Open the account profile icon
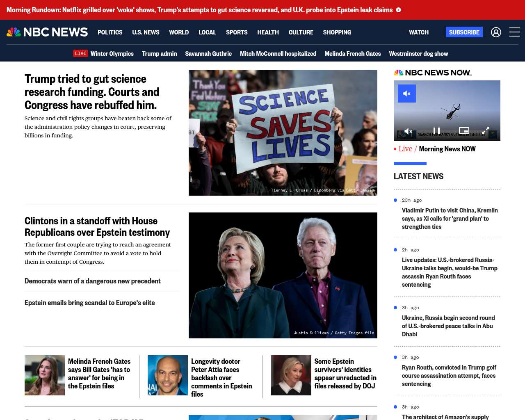 pos(496,32)
